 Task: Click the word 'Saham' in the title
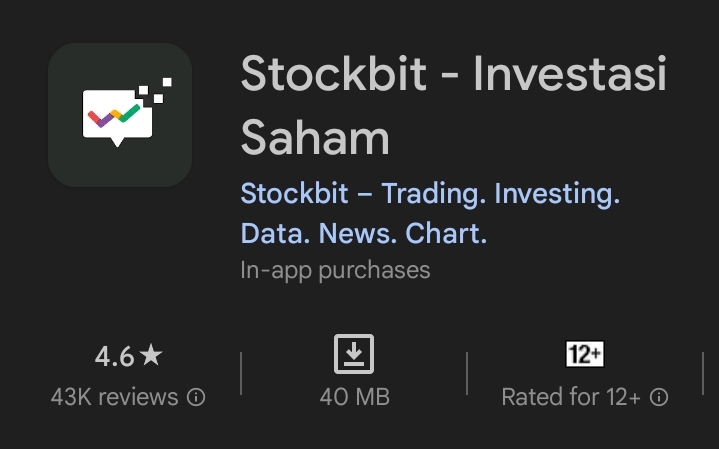tap(315, 137)
